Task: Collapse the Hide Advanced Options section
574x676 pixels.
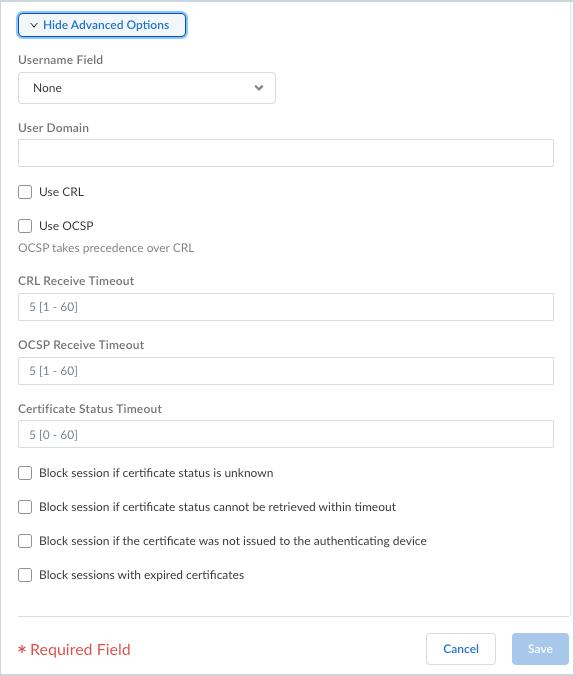Action: coord(102,25)
